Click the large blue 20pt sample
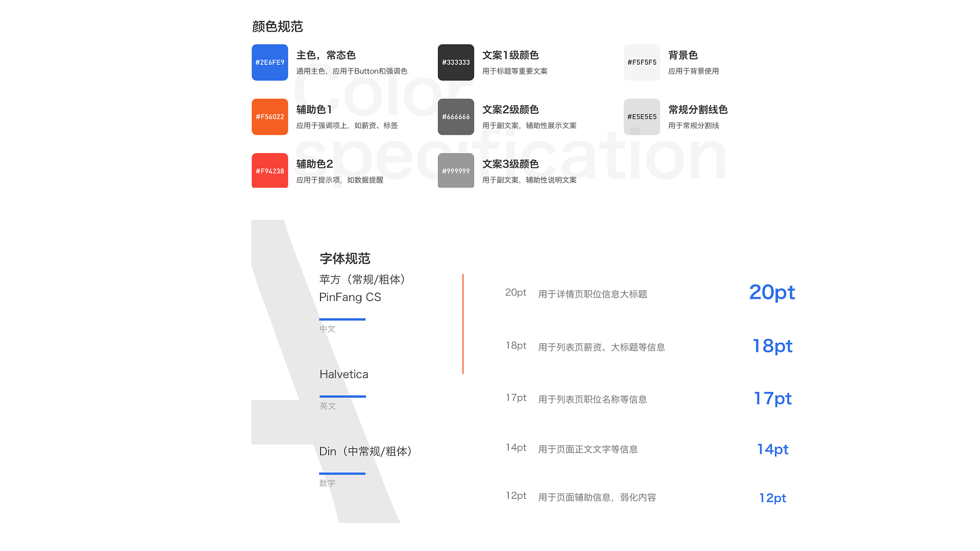The width and height of the screenshot is (980, 551). click(x=772, y=293)
